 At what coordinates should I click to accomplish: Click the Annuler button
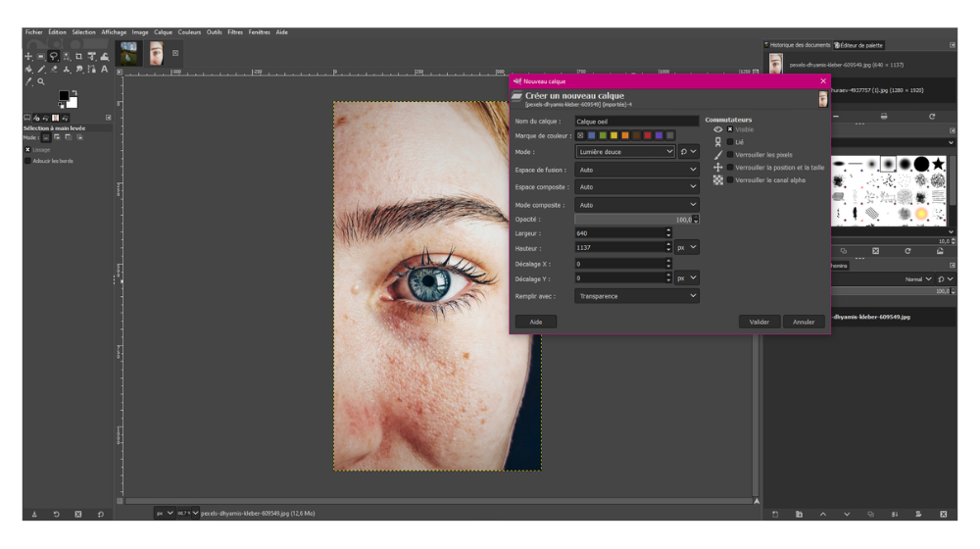804,322
